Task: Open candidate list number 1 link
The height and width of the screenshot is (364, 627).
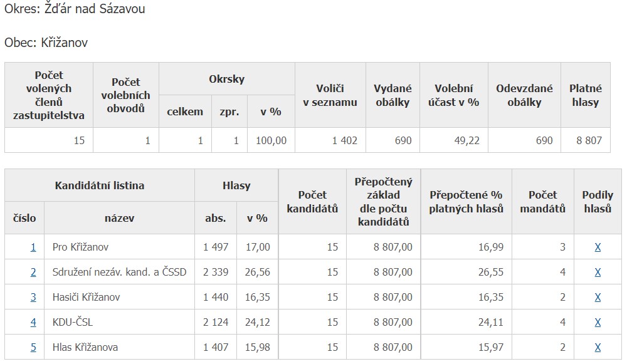Action: point(33,247)
